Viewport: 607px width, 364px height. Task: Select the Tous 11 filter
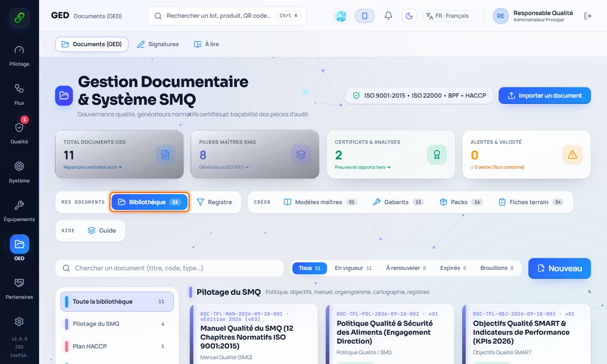tap(310, 268)
